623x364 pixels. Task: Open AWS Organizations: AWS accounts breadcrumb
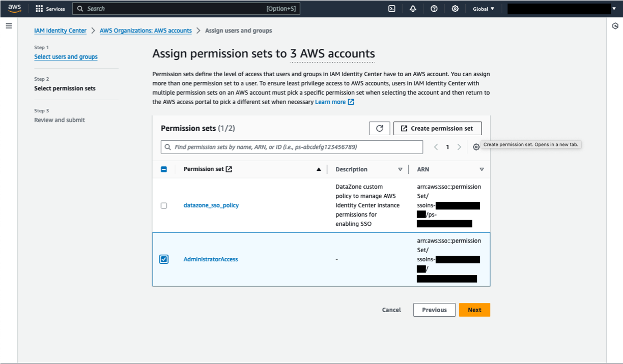point(146,31)
